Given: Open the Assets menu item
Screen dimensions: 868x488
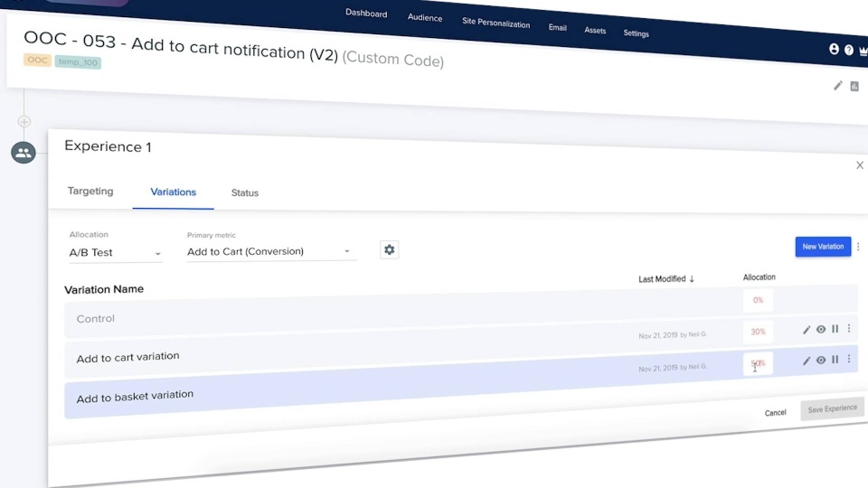Looking at the screenshot, I should click(595, 31).
